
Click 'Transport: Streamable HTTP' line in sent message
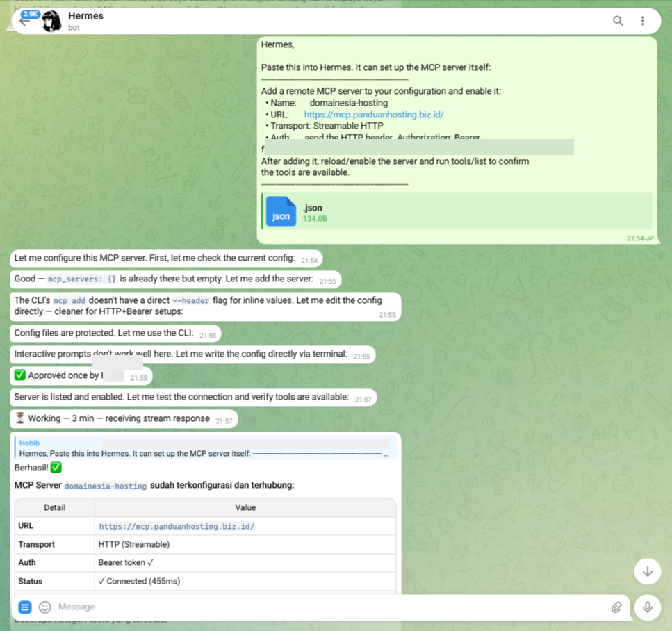(324, 126)
